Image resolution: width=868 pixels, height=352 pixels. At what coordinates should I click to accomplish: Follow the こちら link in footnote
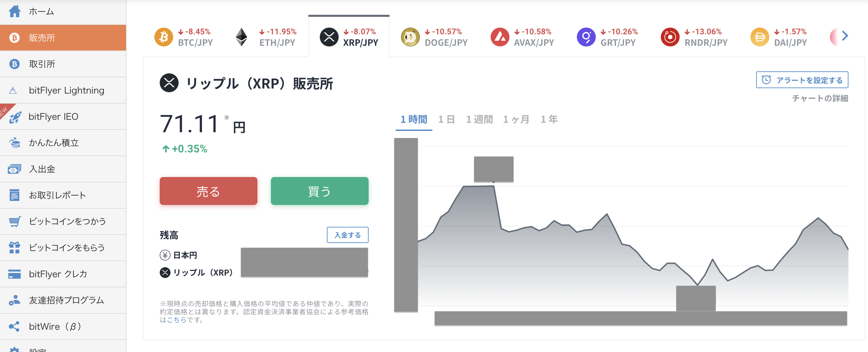177,320
